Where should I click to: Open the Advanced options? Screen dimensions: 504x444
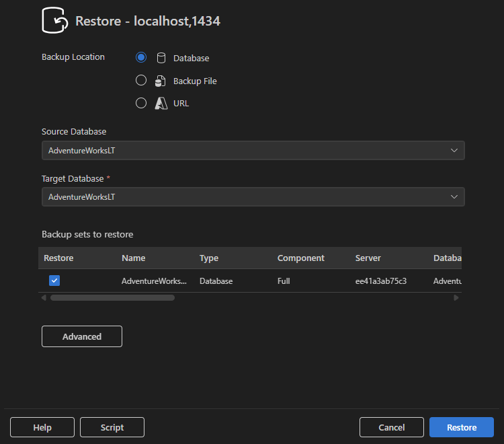[x=82, y=336]
